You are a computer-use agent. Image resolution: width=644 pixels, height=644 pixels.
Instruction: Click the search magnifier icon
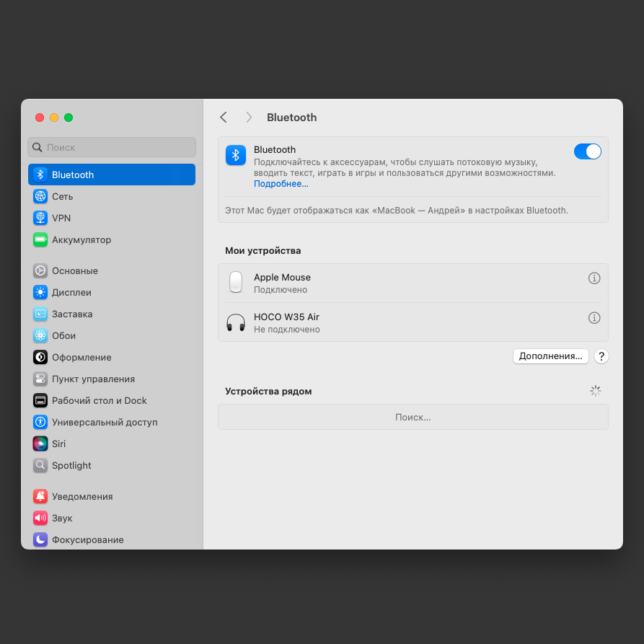tap(38, 147)
